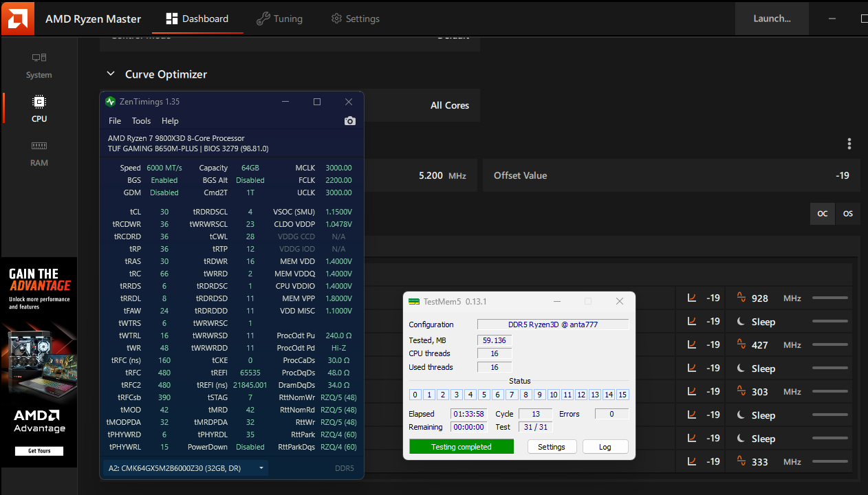The image size is (868, 495).
Task: Click the Elapsed 01:33:58 field
Action: 469,414
